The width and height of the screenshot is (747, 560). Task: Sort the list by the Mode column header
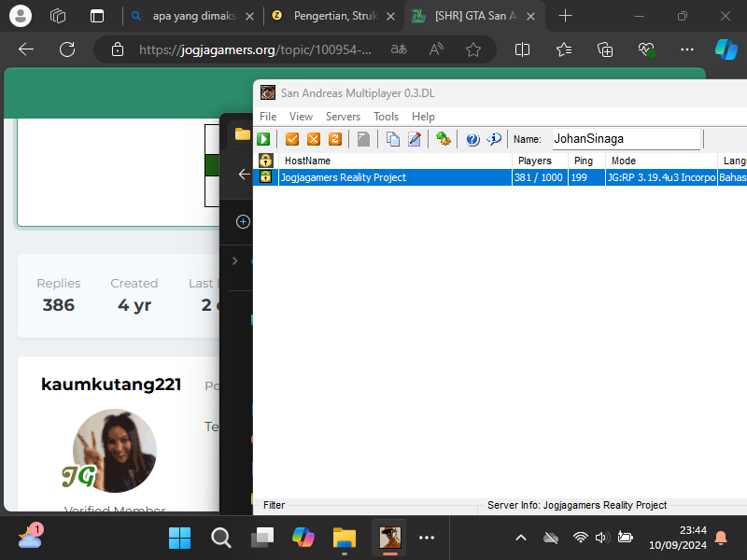pyautogui.click(x=661, y=161)
